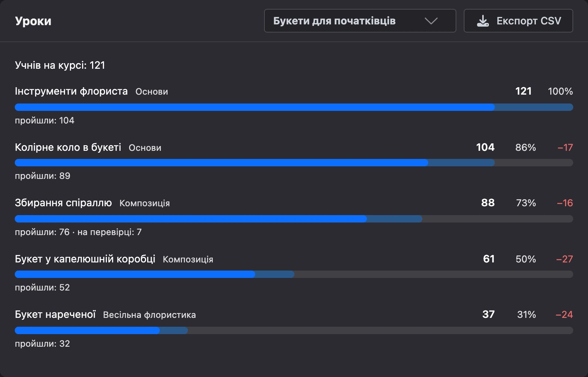
Task: Click the red −24 drop-off value
Action: (x=564, y=315)
